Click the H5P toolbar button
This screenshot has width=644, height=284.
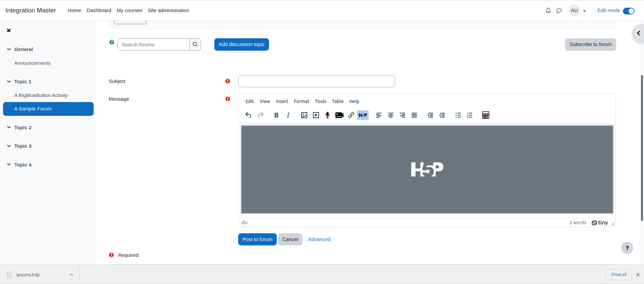pyautogui.click(x=363, y=115)
